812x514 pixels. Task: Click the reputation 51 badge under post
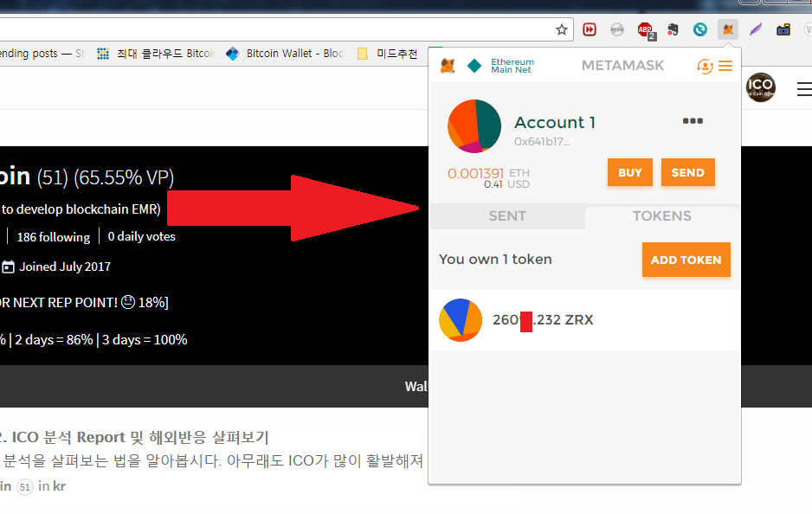point(25,487)
